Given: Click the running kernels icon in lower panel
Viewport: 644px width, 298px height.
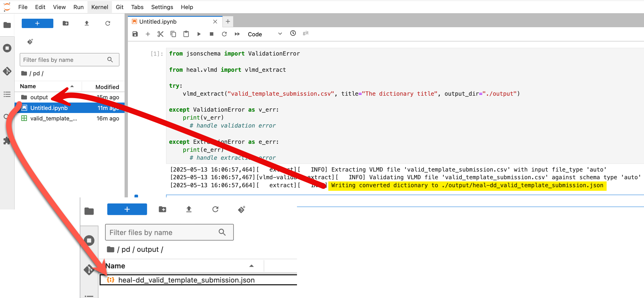Looking at the screenshot, I should click(89, 241).
